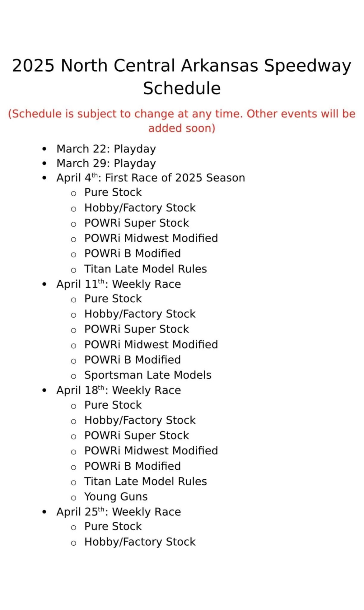The width and height of the screenshot is (364, 610).
Task: Click the April 11th: Weekly Race heading
Action: pos(119,284)
